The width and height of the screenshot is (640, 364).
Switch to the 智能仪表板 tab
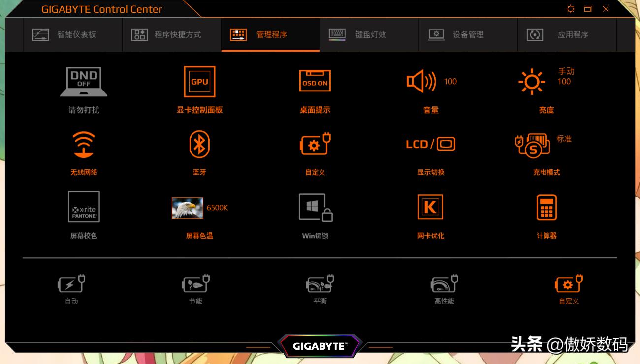pos(73,35)
